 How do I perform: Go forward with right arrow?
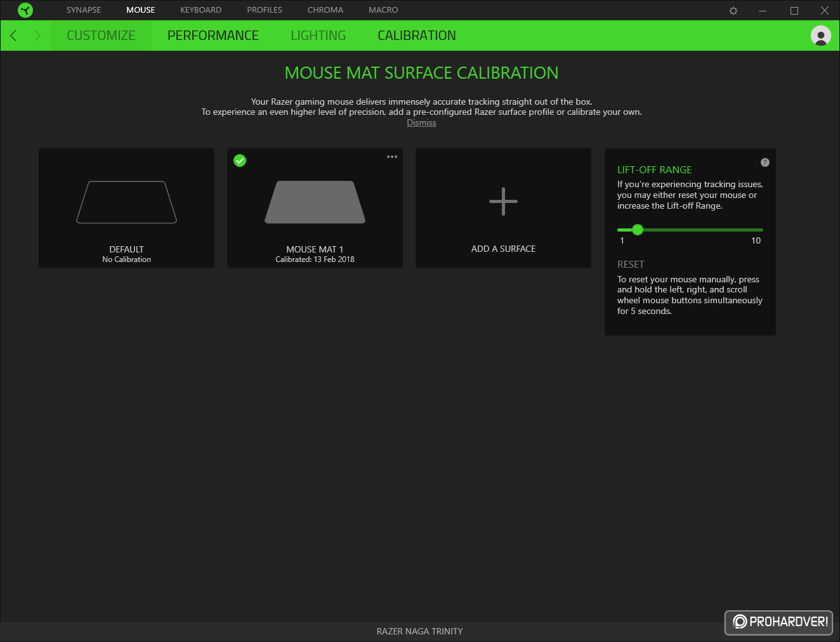pyautogui.click(x=37, y=36)
